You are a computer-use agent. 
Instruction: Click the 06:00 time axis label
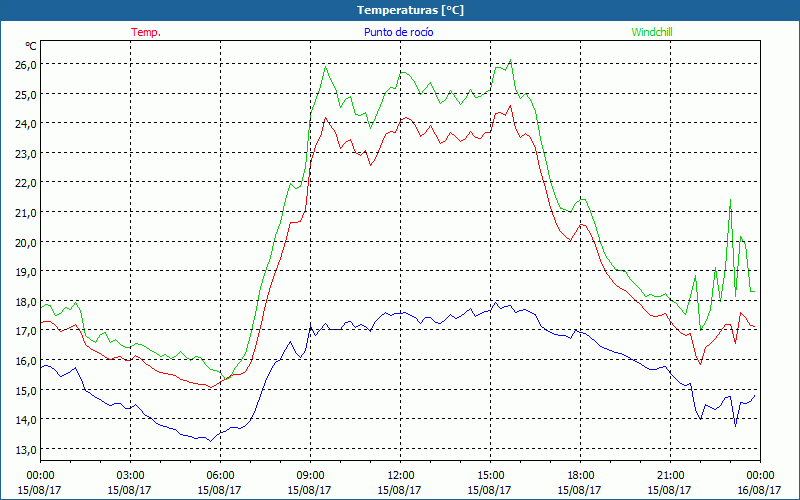(x=220, y=476)
